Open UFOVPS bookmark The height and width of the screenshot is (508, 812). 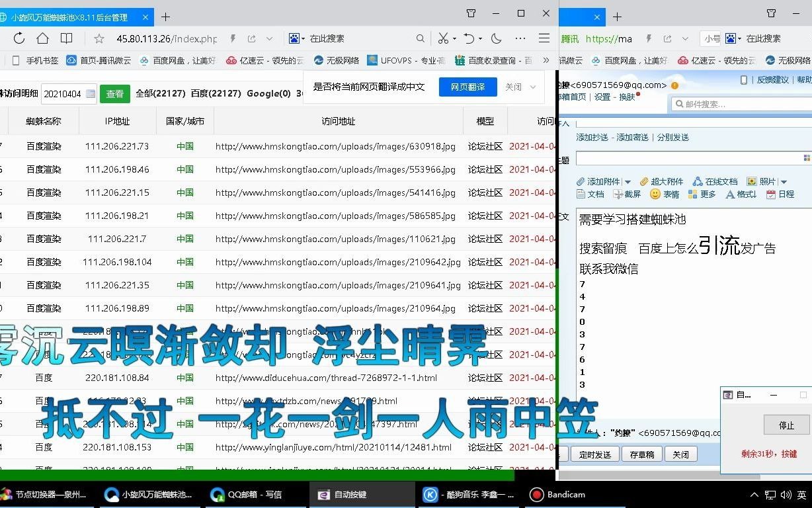point(407,60)
